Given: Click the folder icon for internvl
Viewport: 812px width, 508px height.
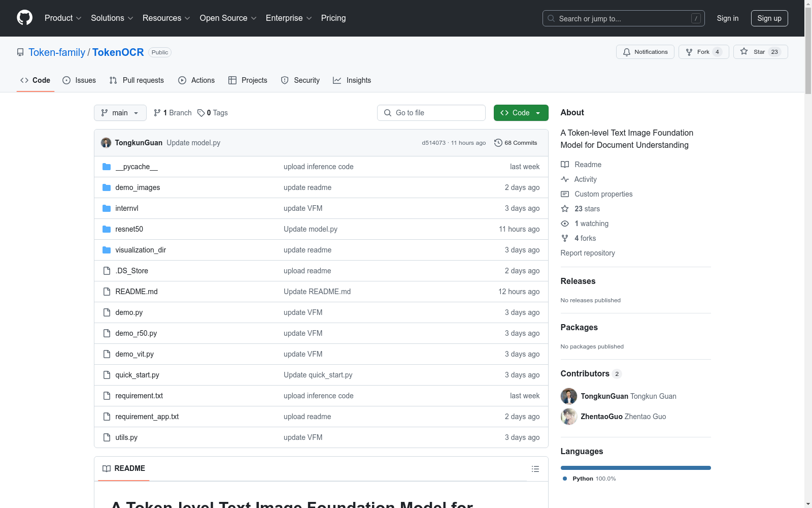Looking at the screenshot, I should (x=107, y=208).
